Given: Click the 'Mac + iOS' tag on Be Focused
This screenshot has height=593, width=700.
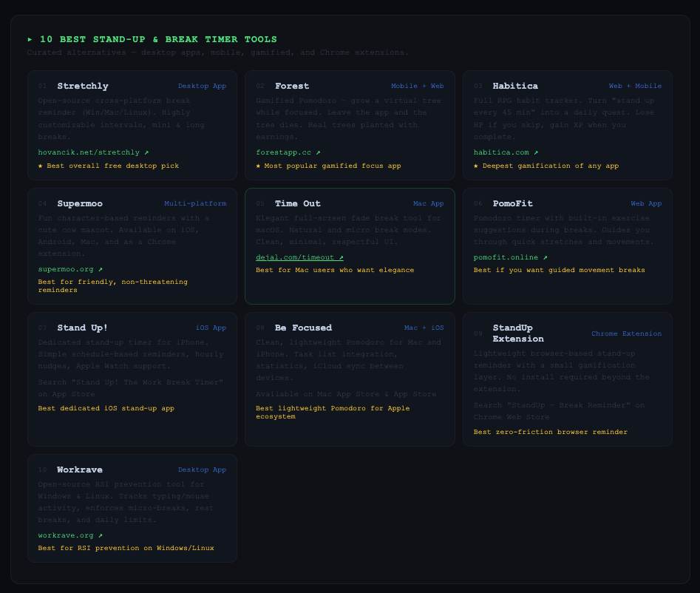Looking at the screenshot, I should click(424, 328).
